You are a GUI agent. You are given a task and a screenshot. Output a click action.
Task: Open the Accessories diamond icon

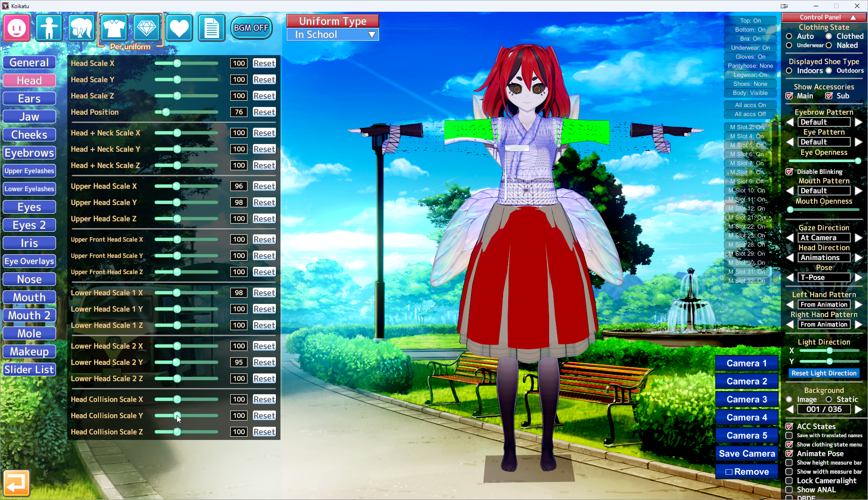click(x=146, y=28)
